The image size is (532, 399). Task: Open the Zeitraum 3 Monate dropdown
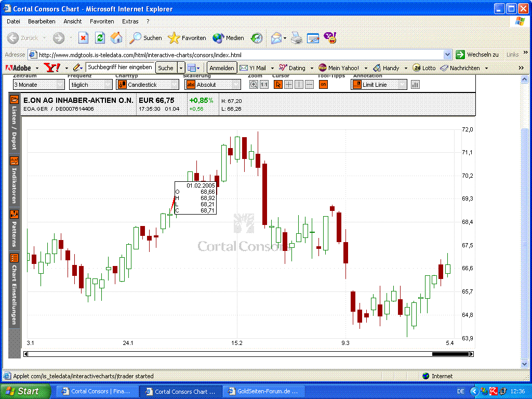(38, 85)
